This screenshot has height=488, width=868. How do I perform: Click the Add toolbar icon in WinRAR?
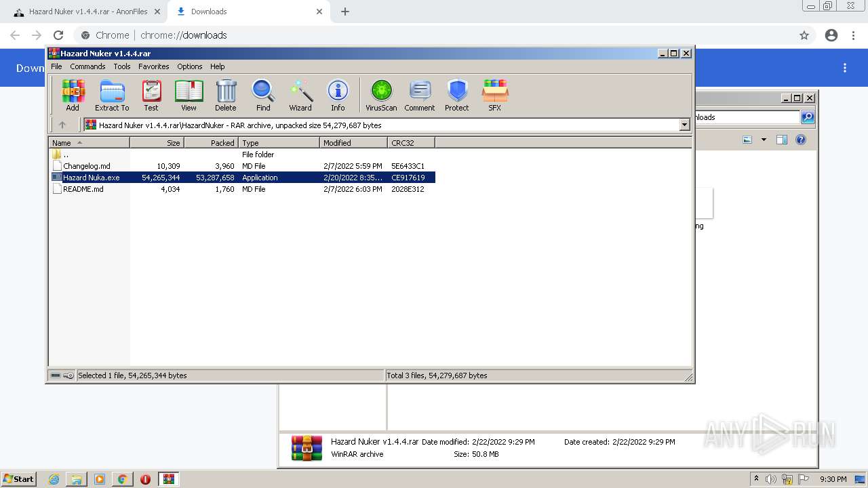[73, 95]
